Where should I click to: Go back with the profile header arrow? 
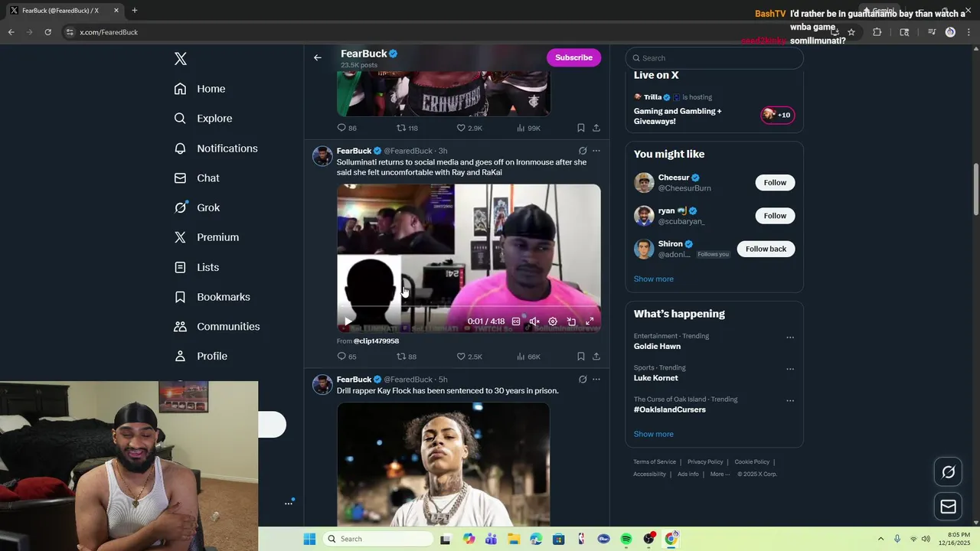[x=318, y=57]
